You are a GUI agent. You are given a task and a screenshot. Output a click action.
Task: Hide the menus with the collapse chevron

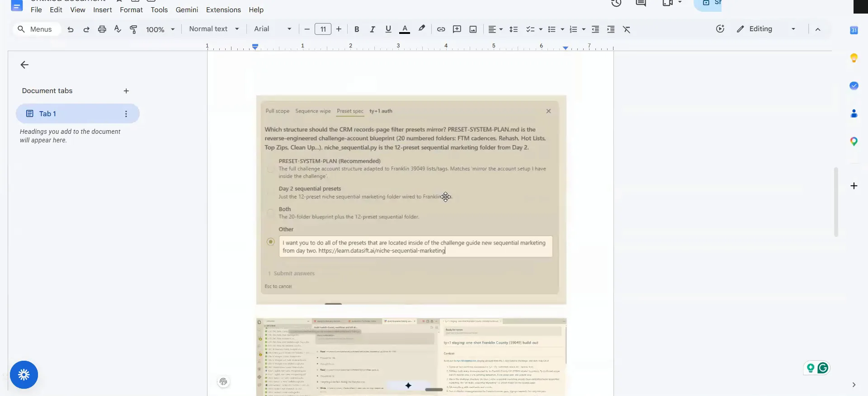tap(818, 29)
